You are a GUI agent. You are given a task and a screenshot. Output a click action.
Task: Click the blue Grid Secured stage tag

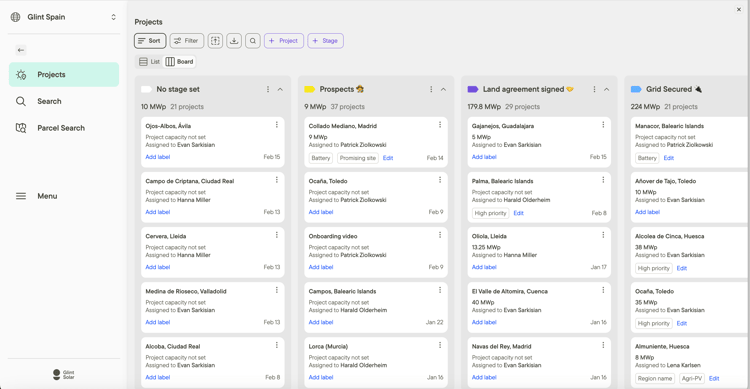pos(636,89)
